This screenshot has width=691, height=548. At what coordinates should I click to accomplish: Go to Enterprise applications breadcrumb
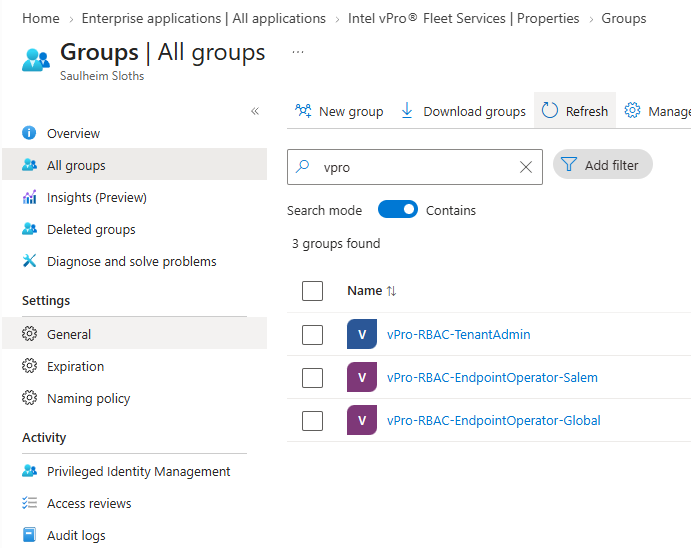tap(204, 19)
